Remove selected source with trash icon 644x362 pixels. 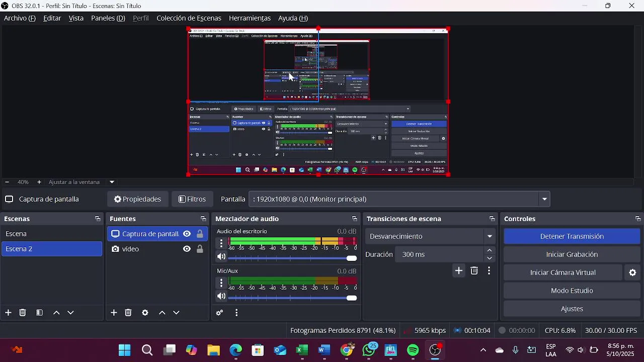click(x=128, y=313)
